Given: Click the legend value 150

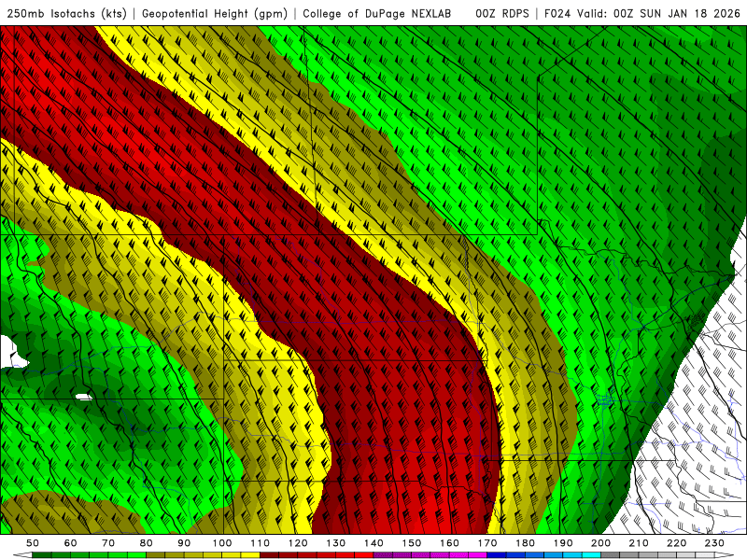Looking at the screenshot, I should 412,543.
